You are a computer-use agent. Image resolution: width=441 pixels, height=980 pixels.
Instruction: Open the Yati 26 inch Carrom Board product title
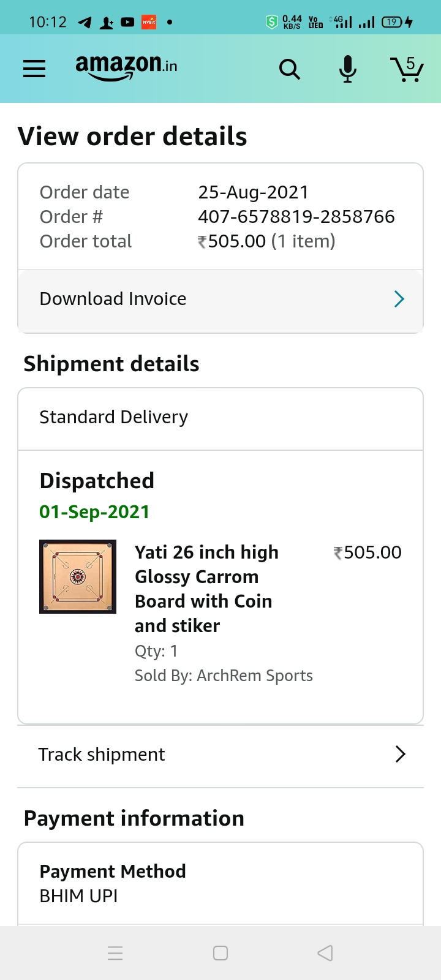206,589
